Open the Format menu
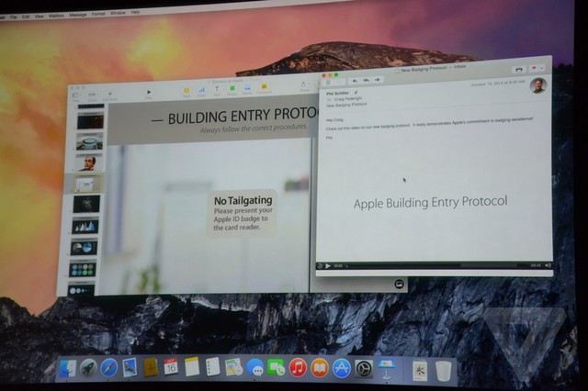Image resolution: width=588 pixels, height=391 pixels. (98, 15)
